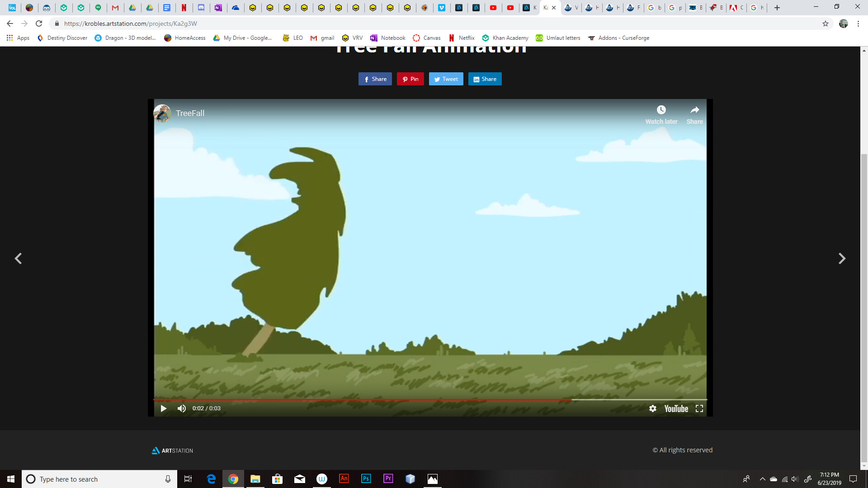Seek on the red video progress bar
This screenshot has width=868, height=488.
tap(362, 399)
